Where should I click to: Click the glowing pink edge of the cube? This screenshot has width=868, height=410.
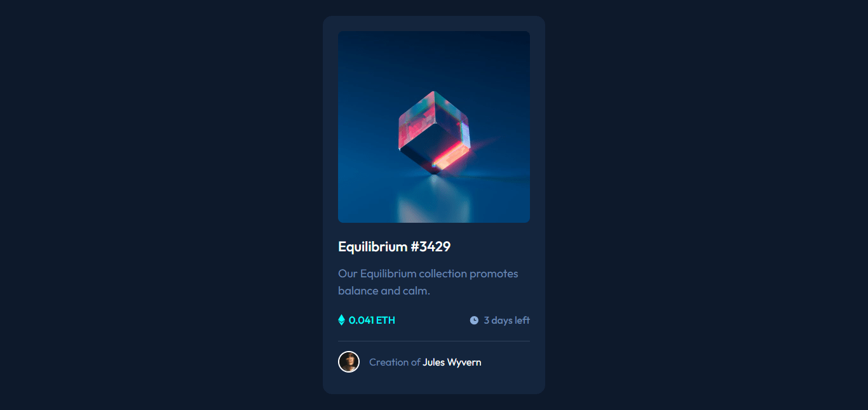[x=450, y=154]
